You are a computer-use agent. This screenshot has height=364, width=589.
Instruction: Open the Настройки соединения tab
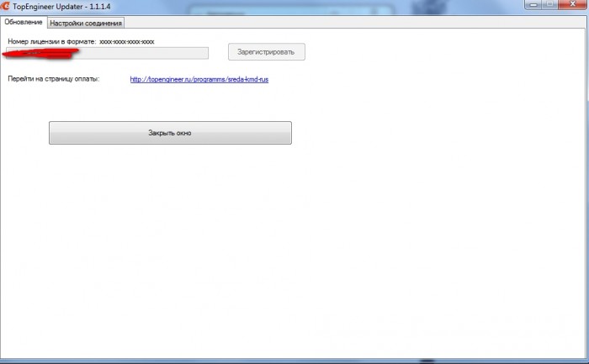(x=86, y=23)
